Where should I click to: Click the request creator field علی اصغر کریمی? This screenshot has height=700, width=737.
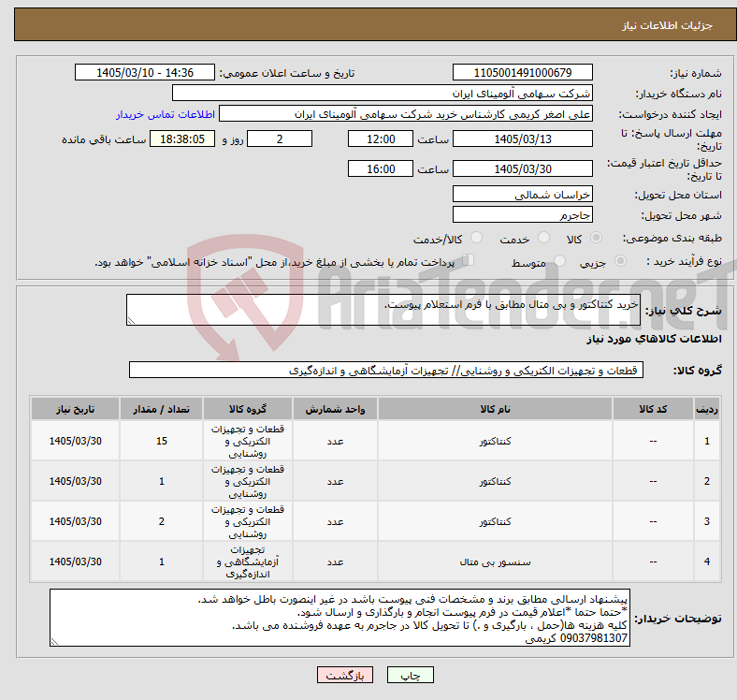pos(406,114)
